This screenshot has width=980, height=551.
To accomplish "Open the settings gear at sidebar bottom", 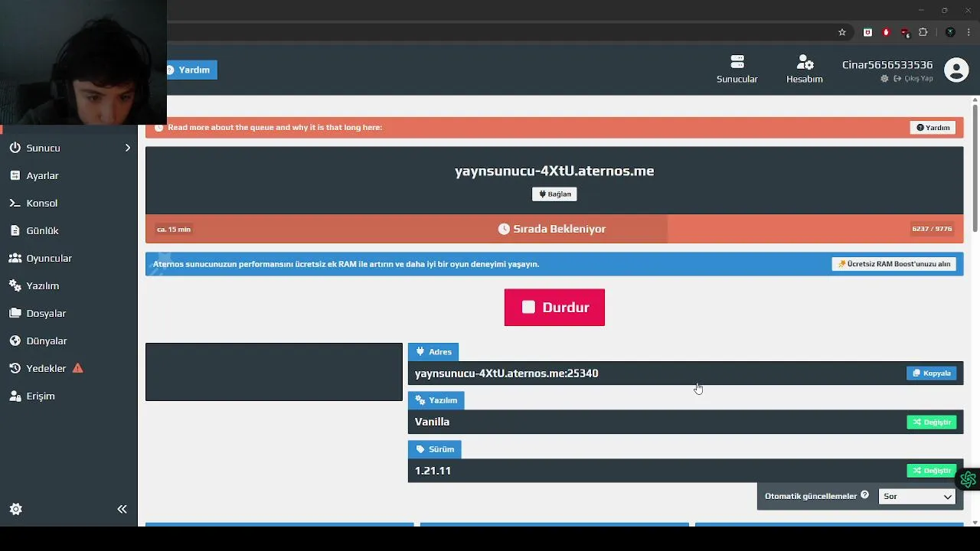I will point(15,509).
